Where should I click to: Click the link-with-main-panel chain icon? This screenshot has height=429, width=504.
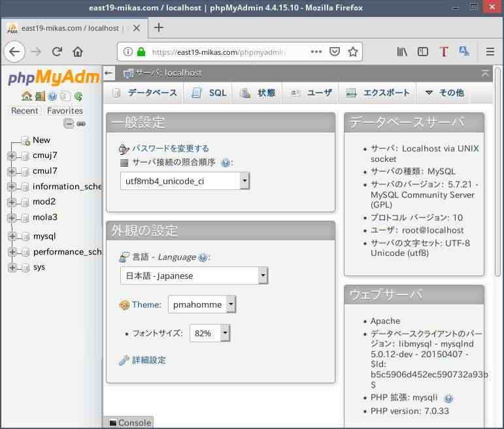pos(81,123)
